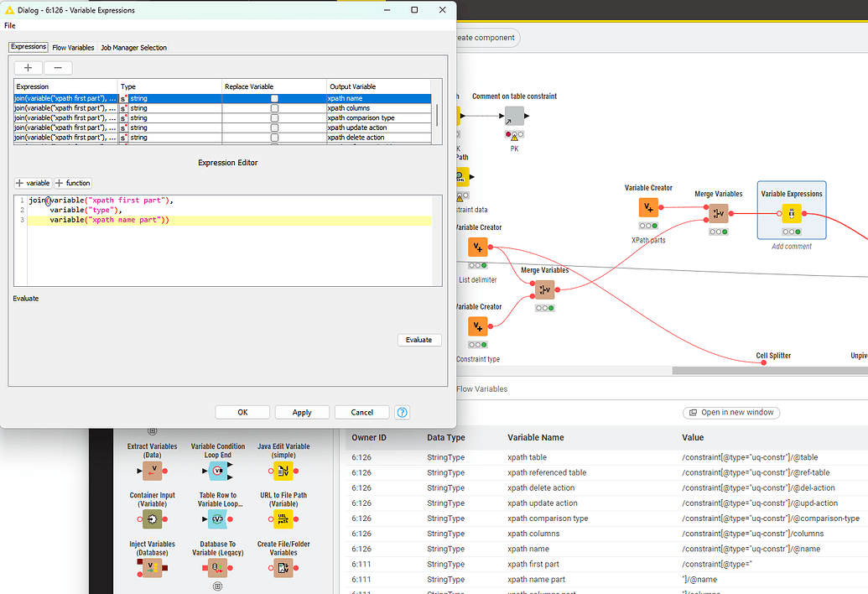Click the Table Row to Variable Loop node icon
This screenshot has height=594, width=868.
click(x=218, y=519)
